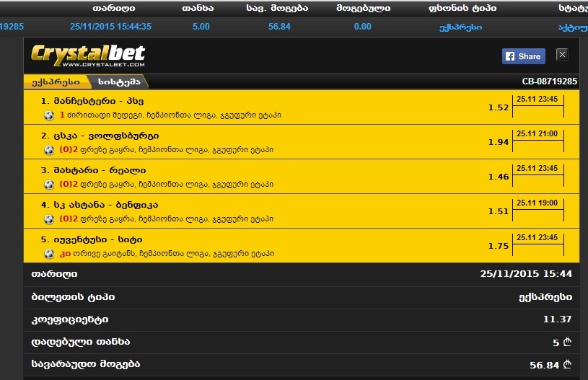Image resolution: width=588 pixels, height=380 pixels.
Task: Click soccer ball icon in იუვენტუსი - სიტი row
Action: coord(49,254)
